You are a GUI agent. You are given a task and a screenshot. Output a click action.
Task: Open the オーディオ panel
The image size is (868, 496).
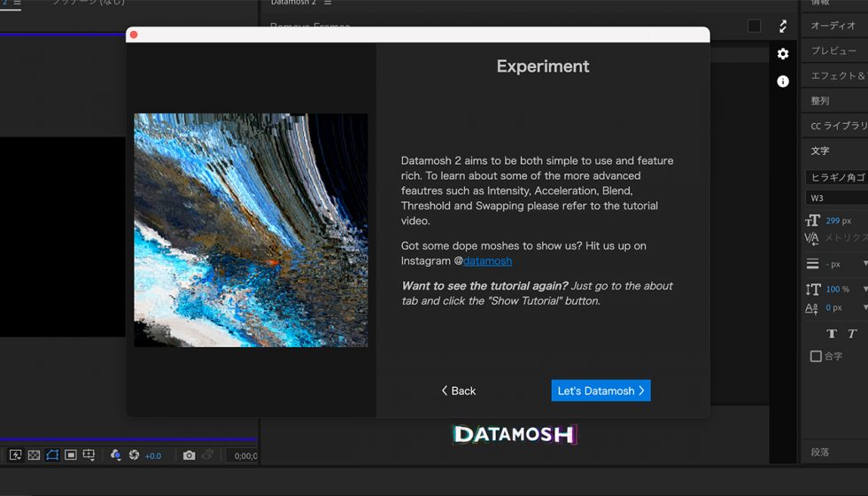(x=834, y=26)
